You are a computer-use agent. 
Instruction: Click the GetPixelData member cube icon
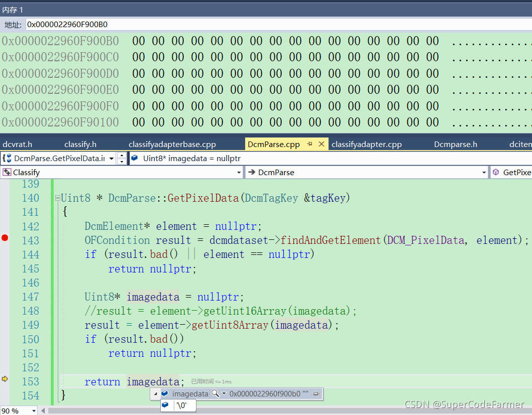click(x=496, y=172)
